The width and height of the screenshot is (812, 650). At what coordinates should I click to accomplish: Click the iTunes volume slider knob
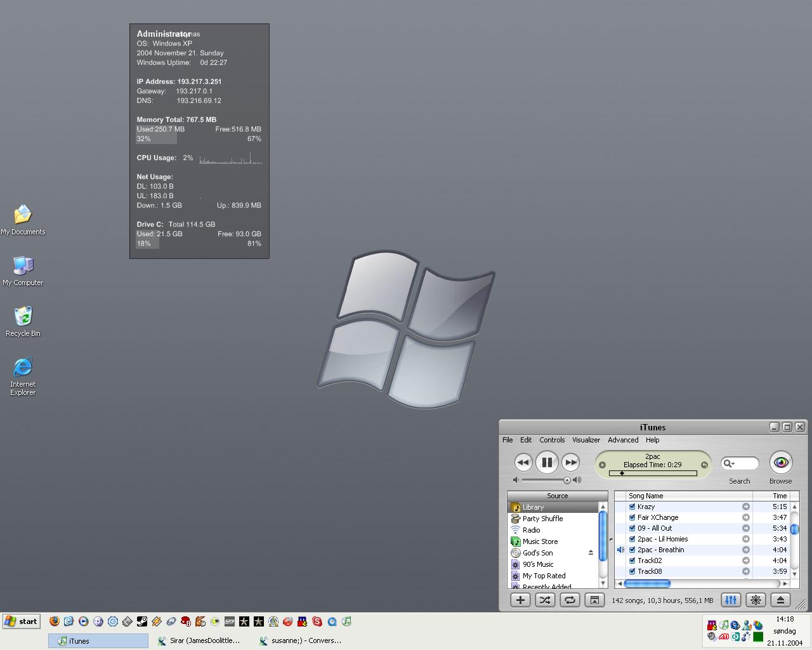(567, 480)
